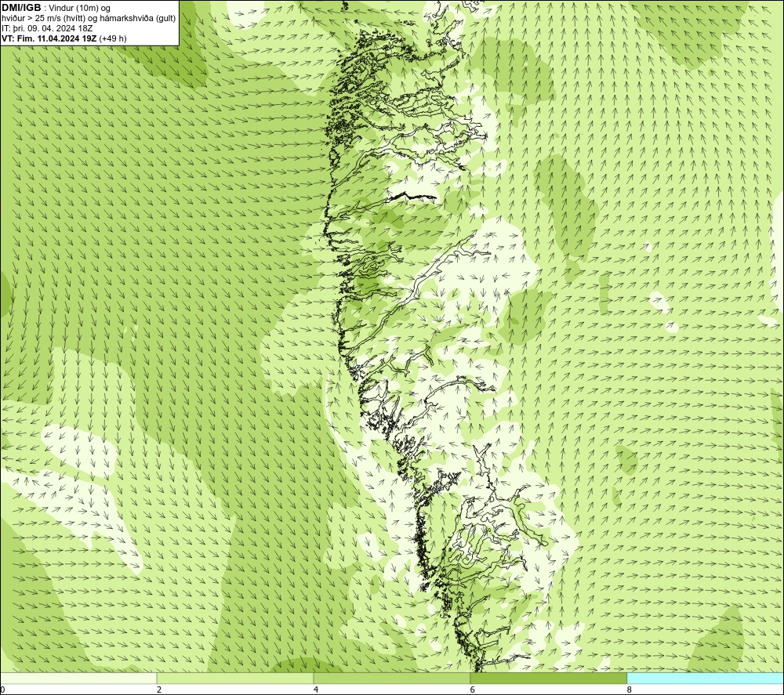Click the medium green 4–6 color bar segment

point(391,678)
